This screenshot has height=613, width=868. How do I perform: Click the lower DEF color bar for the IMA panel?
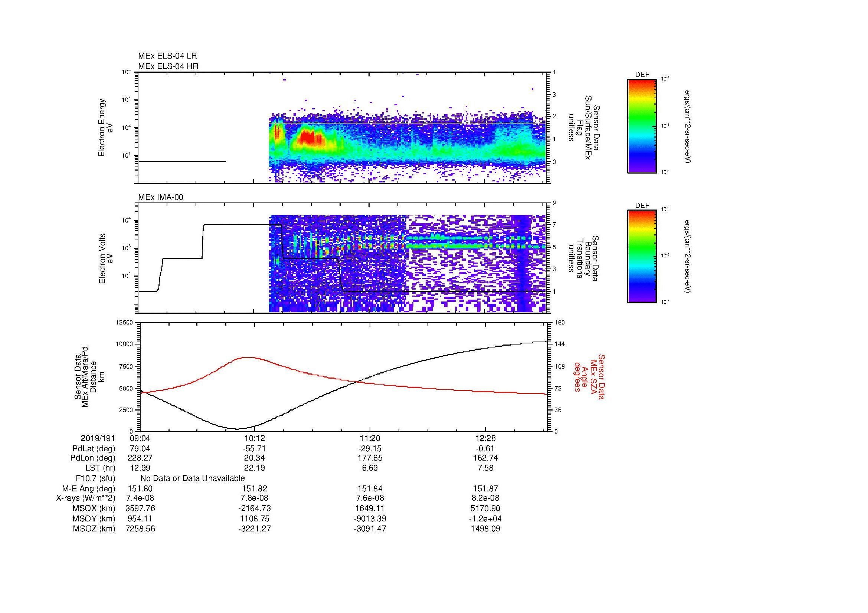click(642, 257)
